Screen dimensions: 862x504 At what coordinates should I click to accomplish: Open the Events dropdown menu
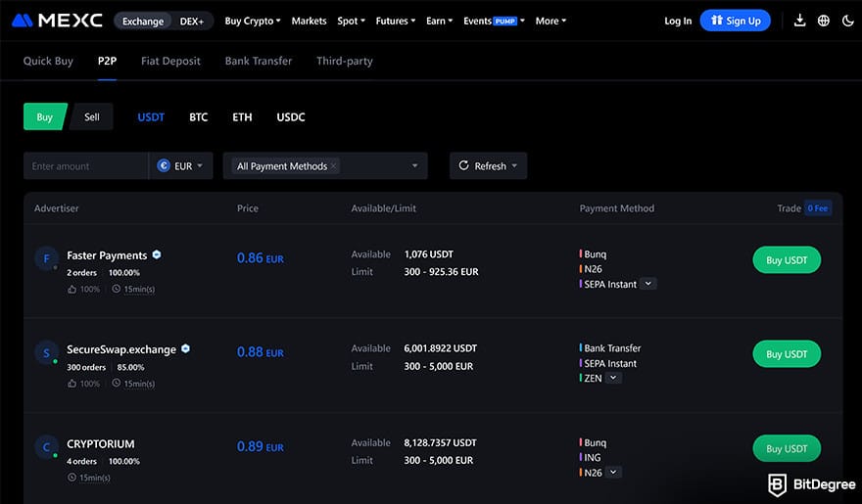click(x=494, y=21)
